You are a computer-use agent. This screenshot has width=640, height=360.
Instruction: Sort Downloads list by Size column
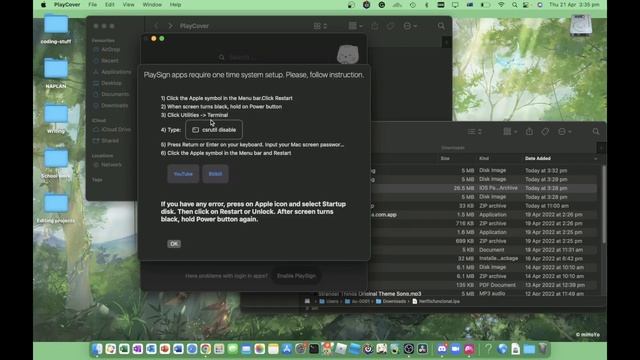tap(445, 158)
